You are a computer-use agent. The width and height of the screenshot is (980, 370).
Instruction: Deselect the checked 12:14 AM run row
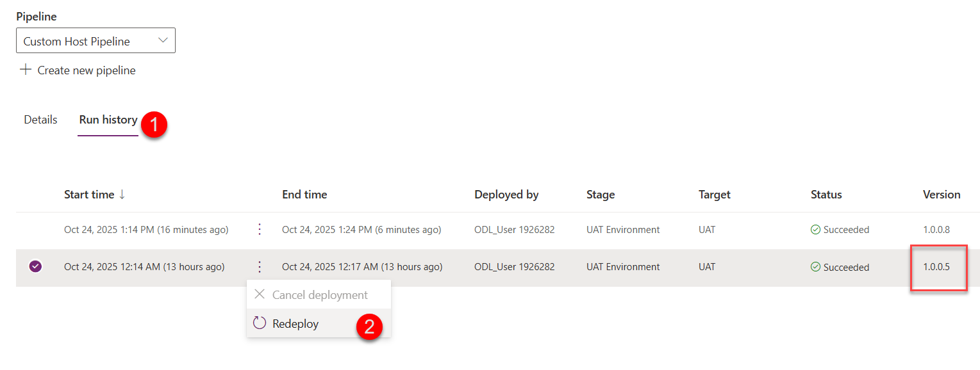(x=35, y=266)
